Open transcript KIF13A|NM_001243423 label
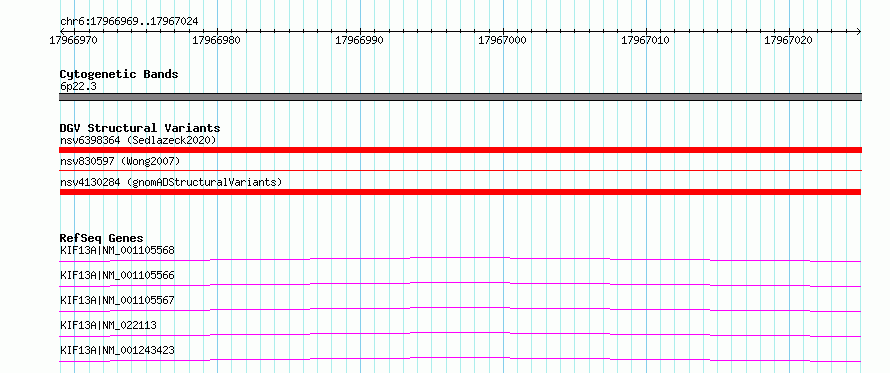890x373 pixels. (117, 350)
